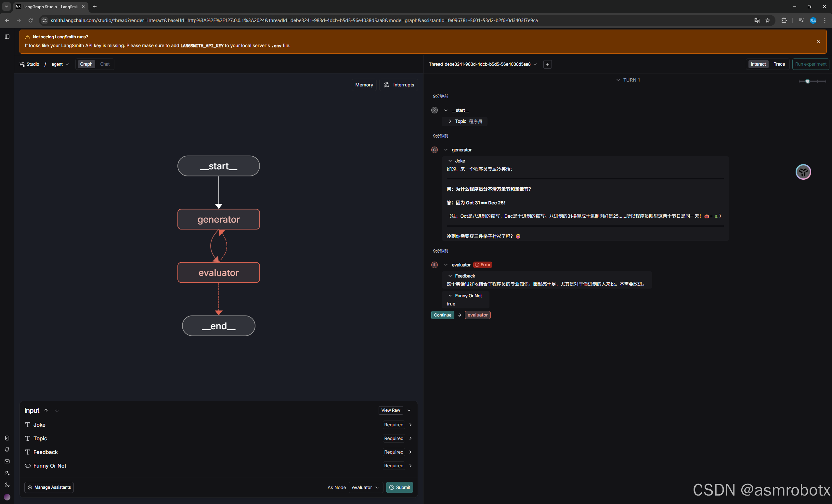This screenshot has width=832, height=504.
Task: Click the invite user icon in sidebar
Action: tap(7, 473)
